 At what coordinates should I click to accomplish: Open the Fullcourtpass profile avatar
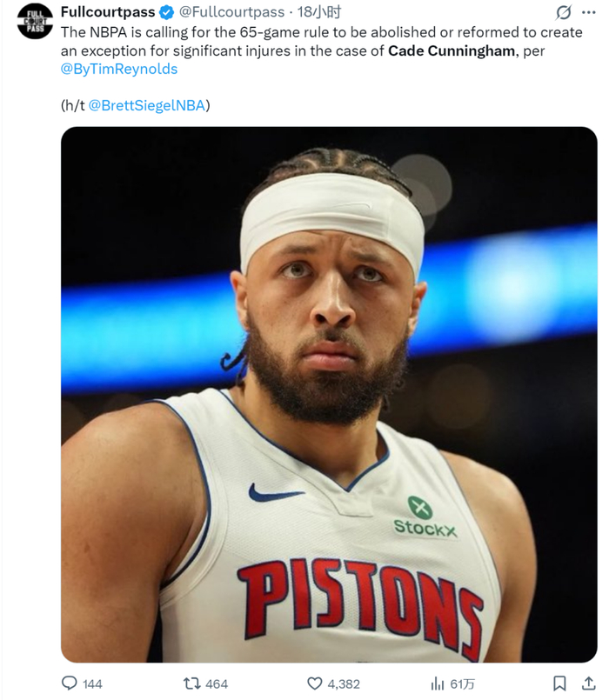tap(35, 21)
